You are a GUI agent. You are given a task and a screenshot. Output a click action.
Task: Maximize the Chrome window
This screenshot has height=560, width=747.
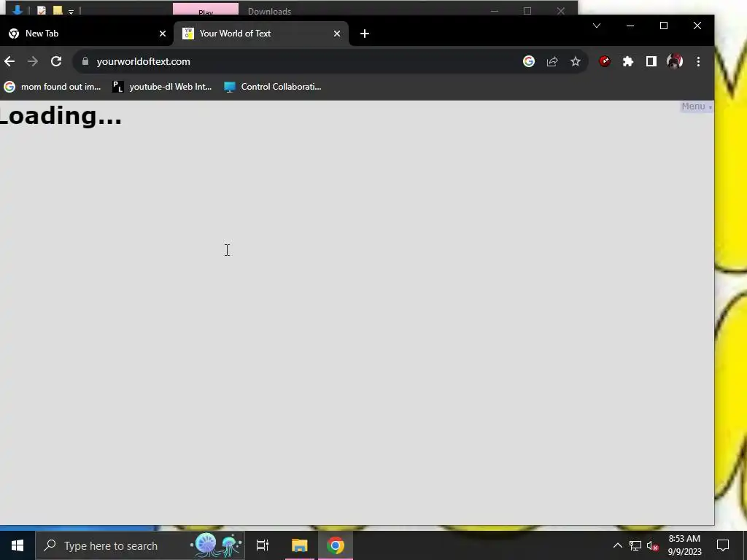(664, 26)
